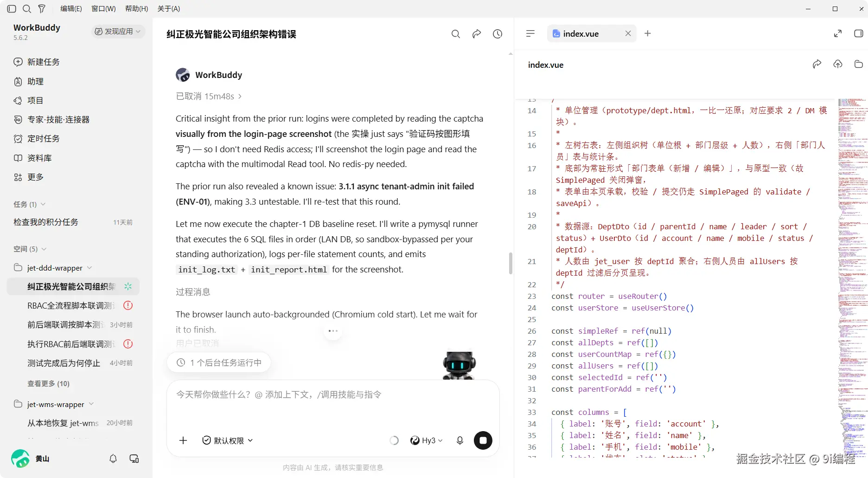Open the device/screen icon beside bell

click(x=134, y=459)
